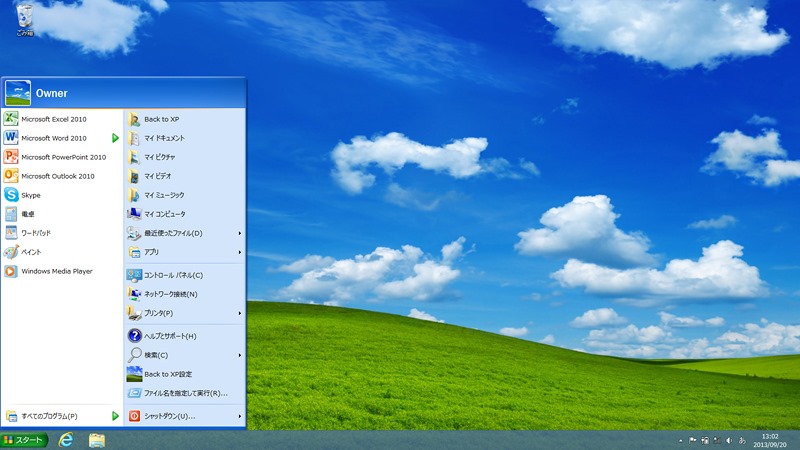Expand the 検索(C) submenu arrow
Image resolution: width=800 pixels, height=450 pixels.
[x=240, y=355]
